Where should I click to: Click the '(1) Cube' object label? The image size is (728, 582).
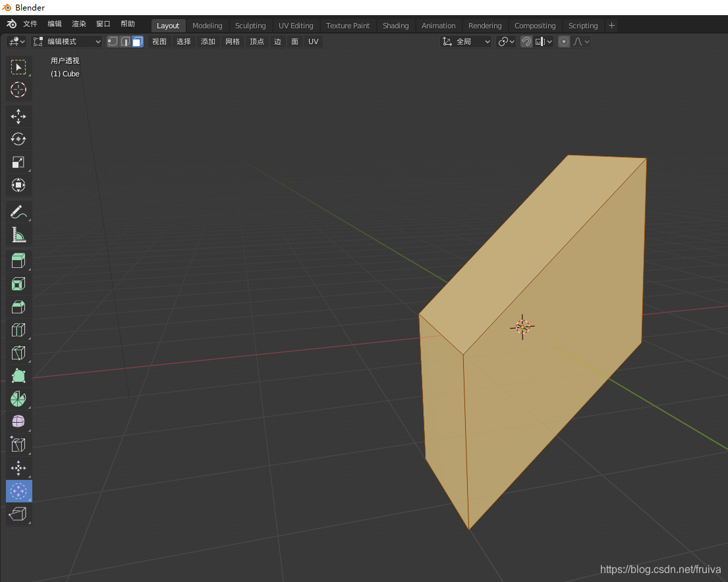tap(65, 74)
